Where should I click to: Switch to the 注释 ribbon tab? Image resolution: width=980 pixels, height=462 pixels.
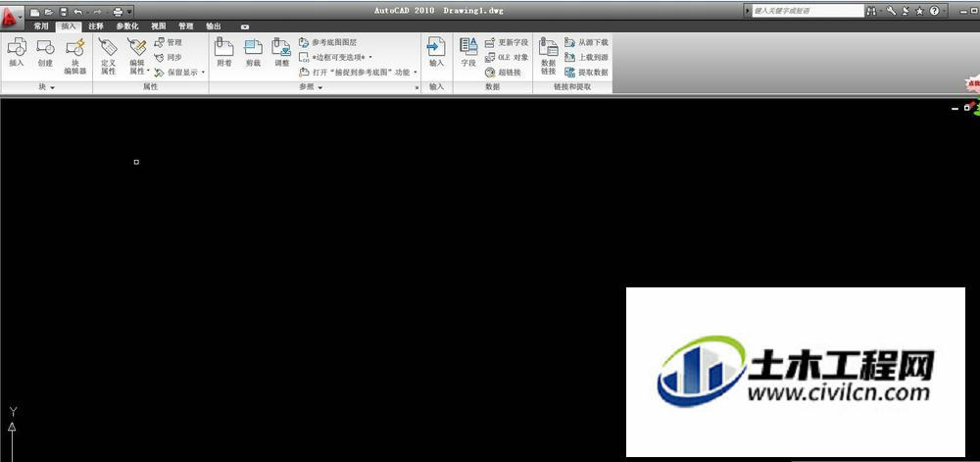pos(96,26)
